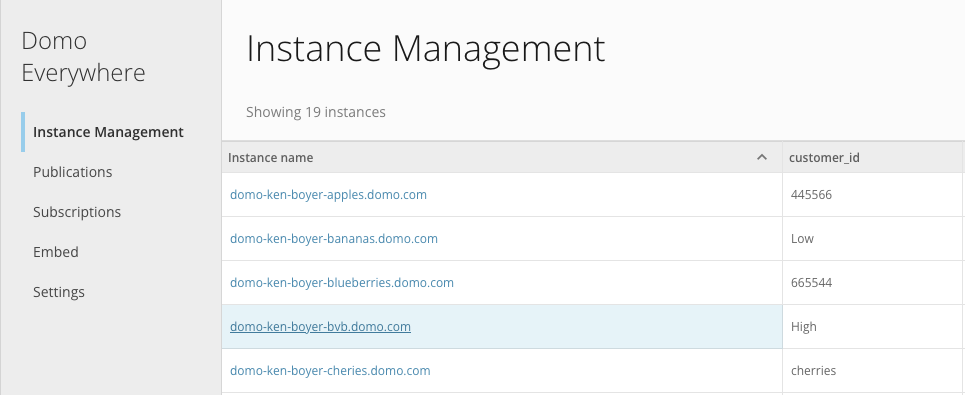This screenshot has height=395, width=965.
Task: Open domo-ken-boyer-blueberries.domo.com instance link
Action: tap(342, 282)
